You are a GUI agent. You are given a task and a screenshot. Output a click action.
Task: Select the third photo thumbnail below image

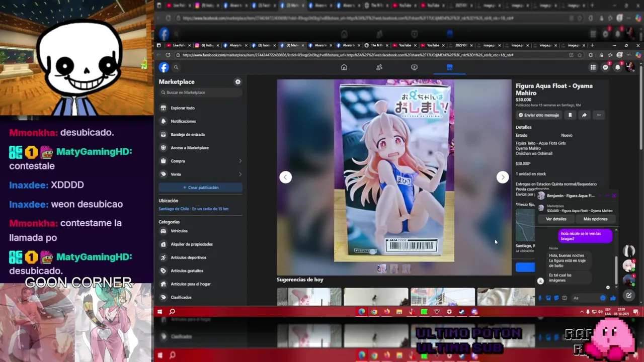[x=406, y=269]
